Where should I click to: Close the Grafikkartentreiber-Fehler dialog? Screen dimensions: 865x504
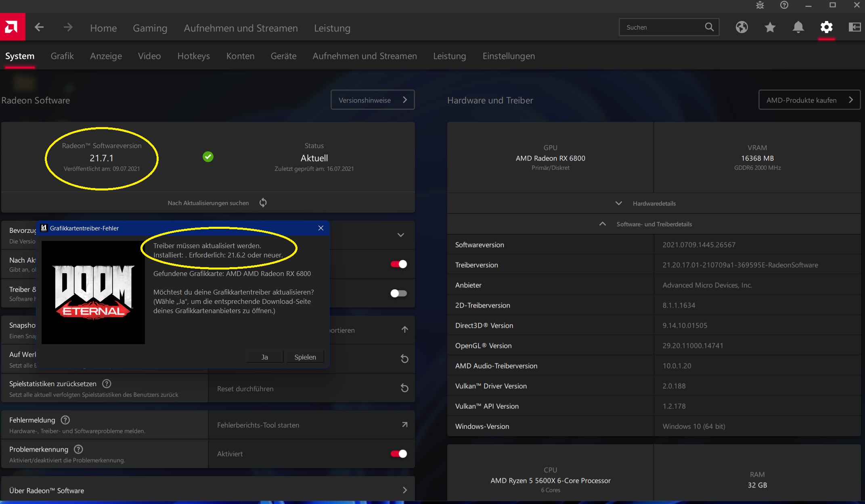pos(321,228)
